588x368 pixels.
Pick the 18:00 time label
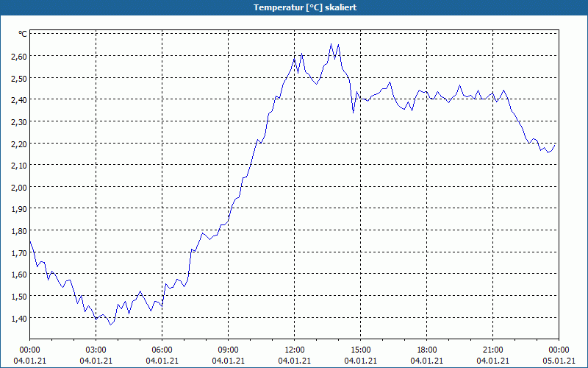click(427, 350)
